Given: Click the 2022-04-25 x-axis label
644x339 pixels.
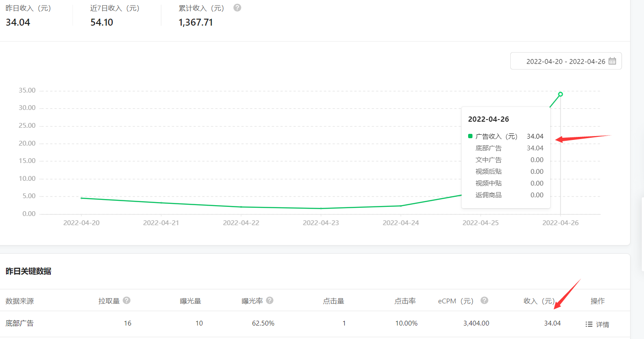Looking at the screenshot, I should coord(481,223).
